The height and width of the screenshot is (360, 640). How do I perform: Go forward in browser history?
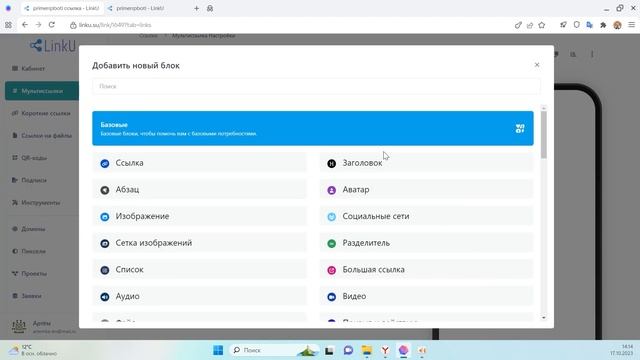coord(38,25)
